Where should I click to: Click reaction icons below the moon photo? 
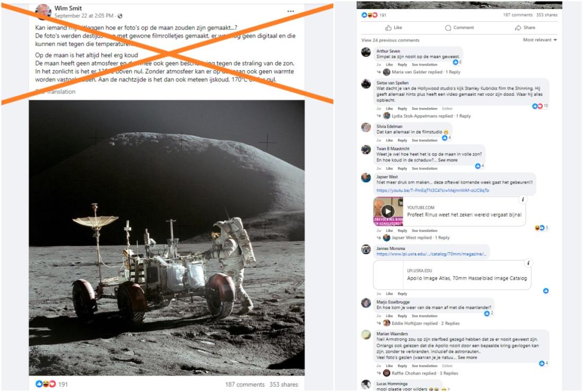point(46,384)
